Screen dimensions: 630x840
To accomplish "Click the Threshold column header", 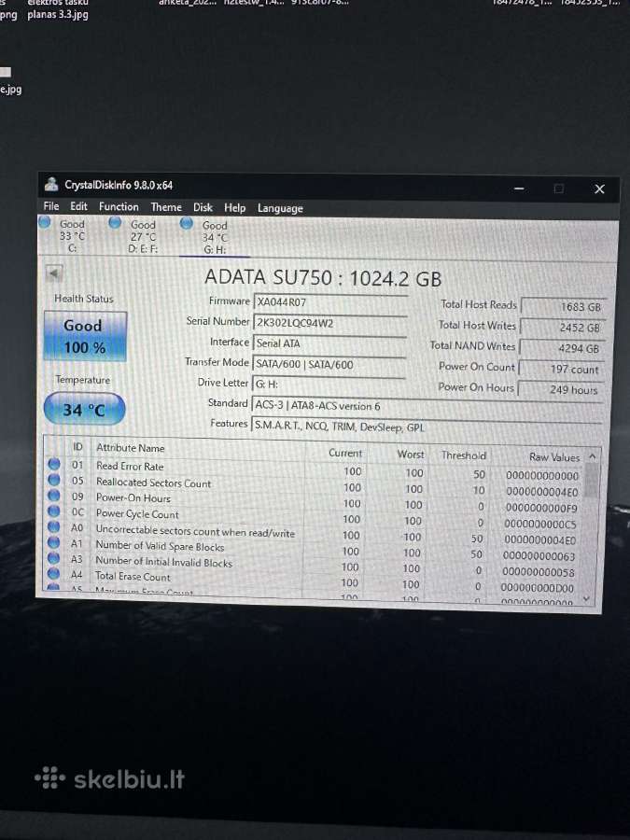I will 463,455.
